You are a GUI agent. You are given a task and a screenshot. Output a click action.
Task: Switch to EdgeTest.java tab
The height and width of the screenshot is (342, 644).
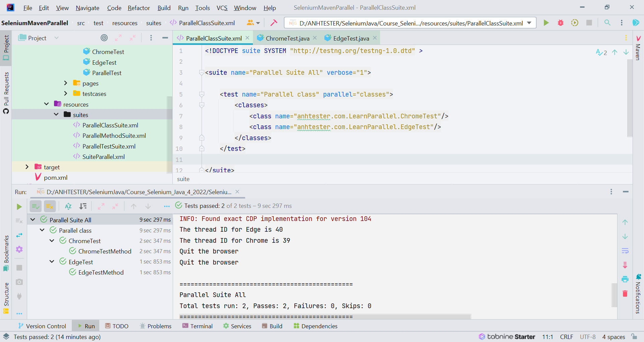click(351, 38)
